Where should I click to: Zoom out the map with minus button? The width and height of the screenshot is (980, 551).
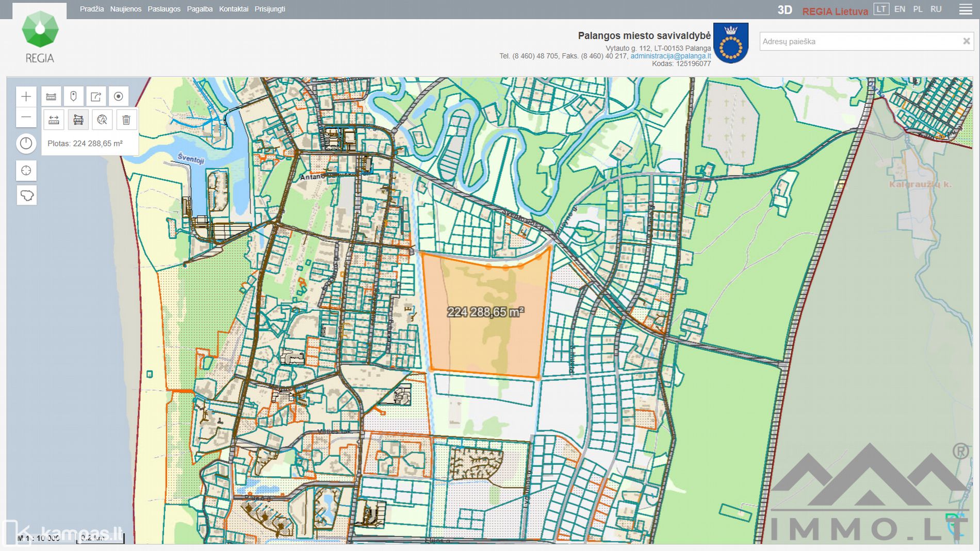[x=26, y=118]
